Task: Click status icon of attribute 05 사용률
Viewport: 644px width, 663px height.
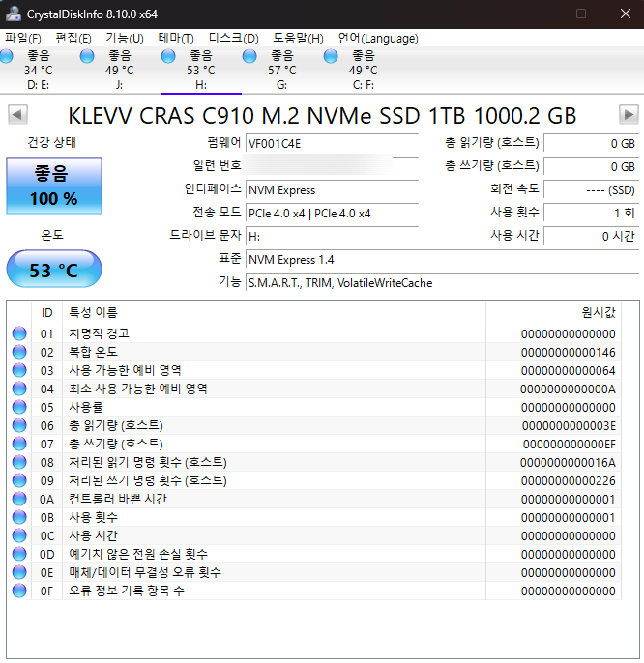Action: (19, 407)
